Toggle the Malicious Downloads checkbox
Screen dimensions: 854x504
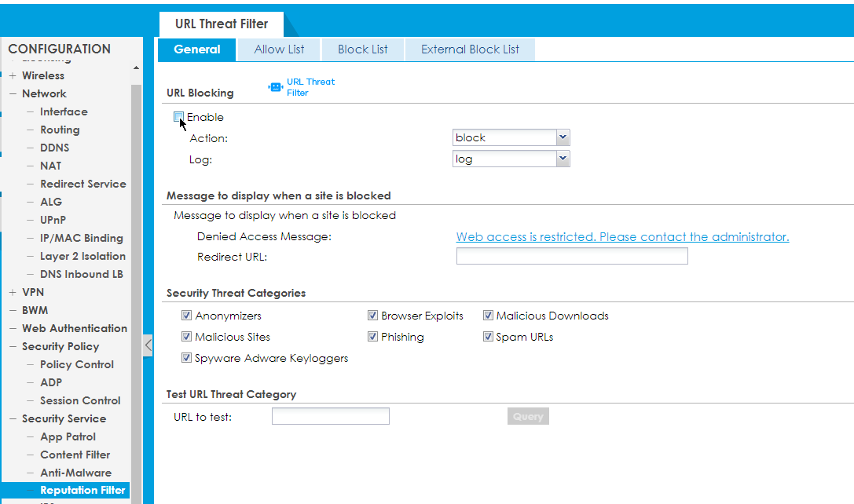(x=489, y=315)
